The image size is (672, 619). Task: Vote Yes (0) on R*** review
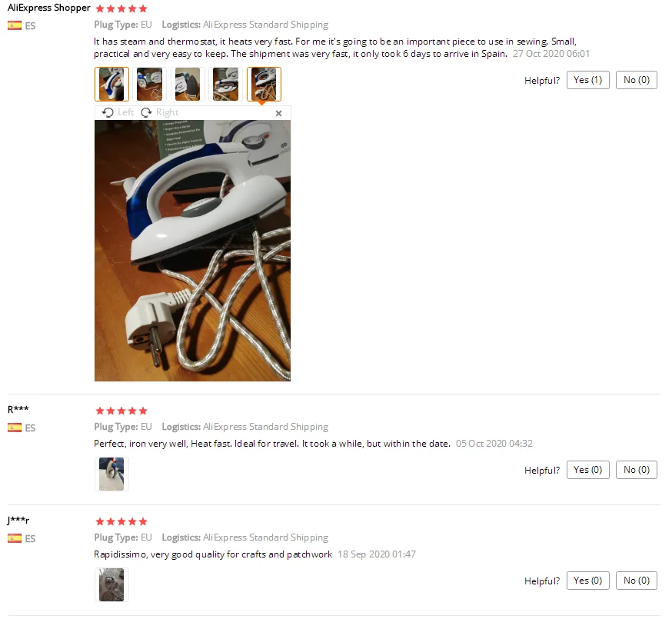point(587,470)
